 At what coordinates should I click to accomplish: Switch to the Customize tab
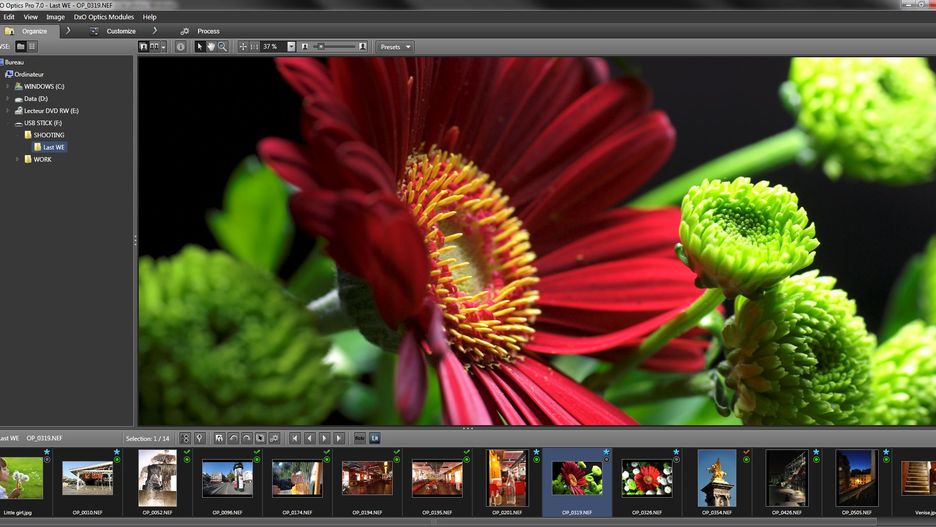coord(120,31)
